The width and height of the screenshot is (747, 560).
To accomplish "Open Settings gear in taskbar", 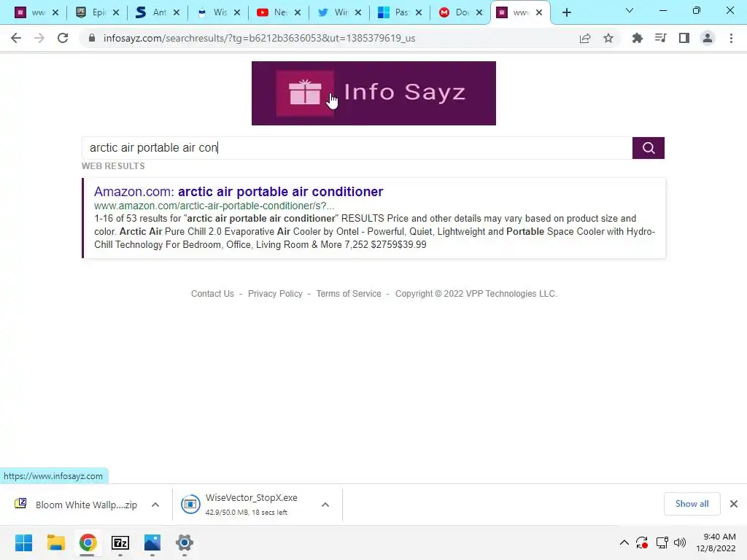I will [x=185, y=542].
